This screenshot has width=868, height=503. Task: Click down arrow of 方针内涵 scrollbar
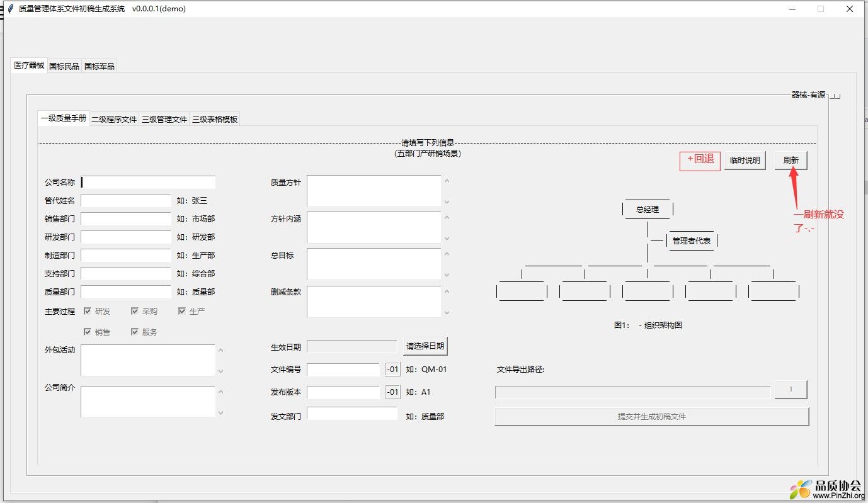pyautogui.click(x=447, y=238)
